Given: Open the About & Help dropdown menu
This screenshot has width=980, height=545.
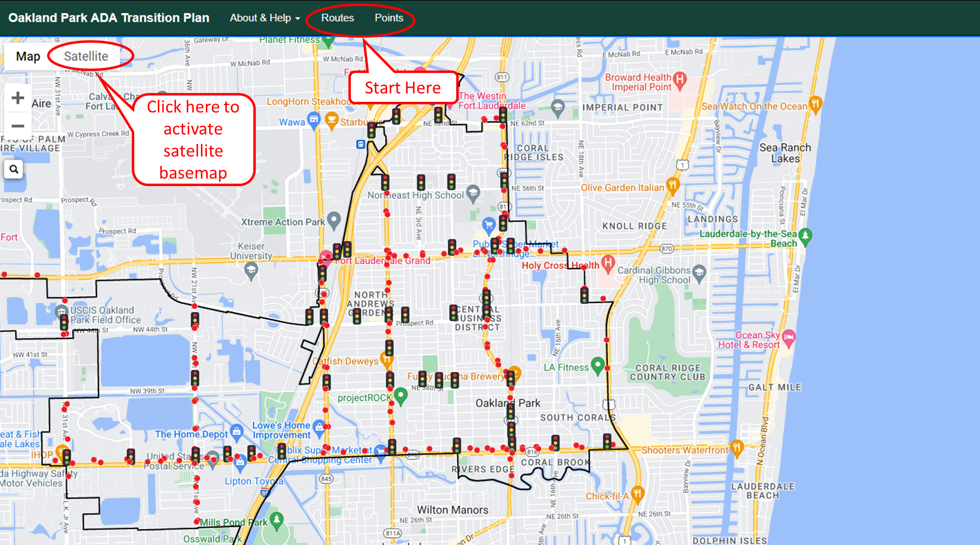Looking at the screenshot, I should 265,18.
